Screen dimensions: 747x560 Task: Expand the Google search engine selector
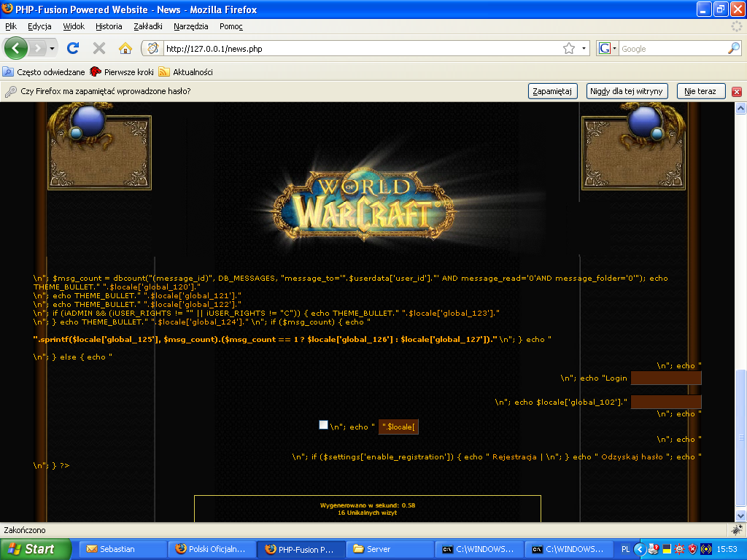click(608, 49)
